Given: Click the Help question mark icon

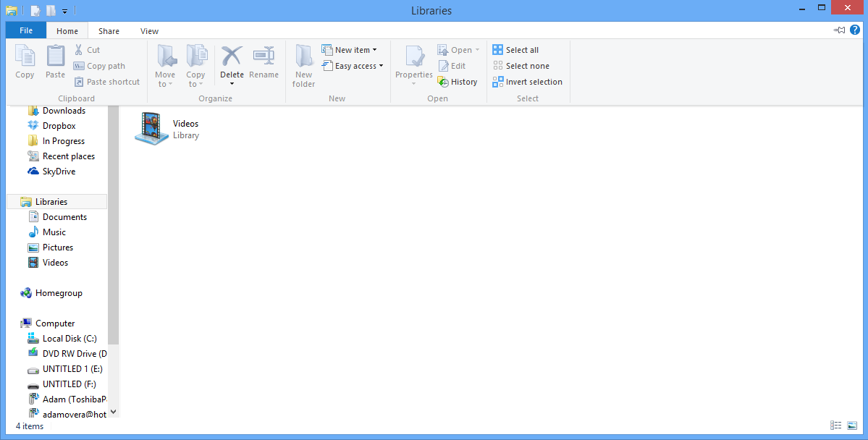Looking at the screenshot, I should 855,30.
